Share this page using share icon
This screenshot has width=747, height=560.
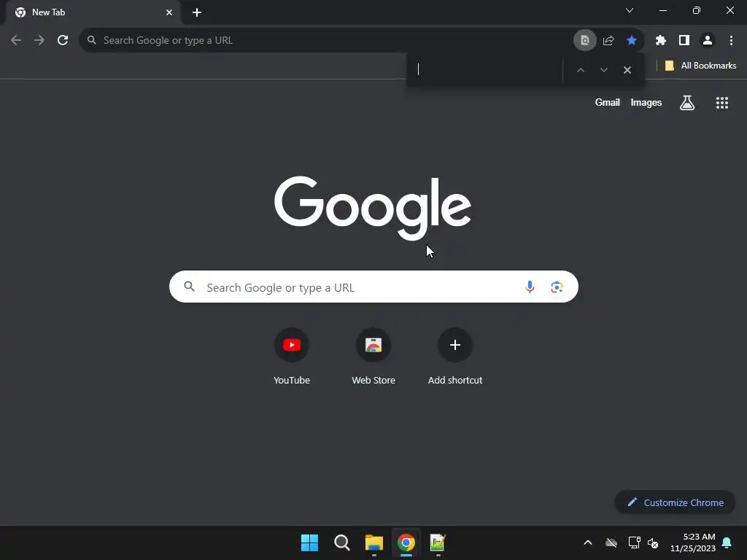pos(608,41)
